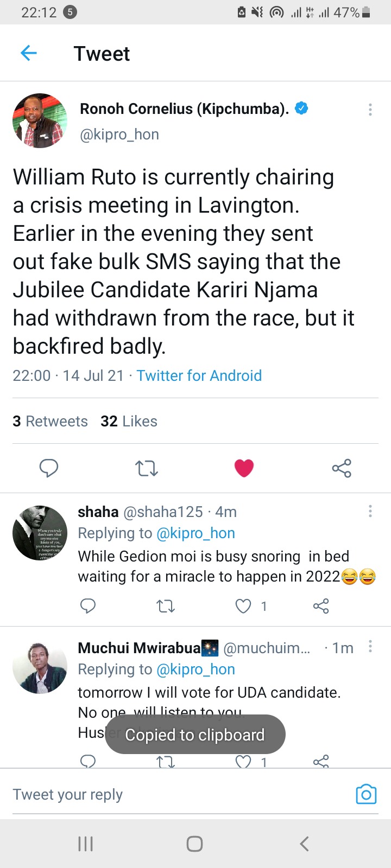Open more options on shaha's reply

370,511
